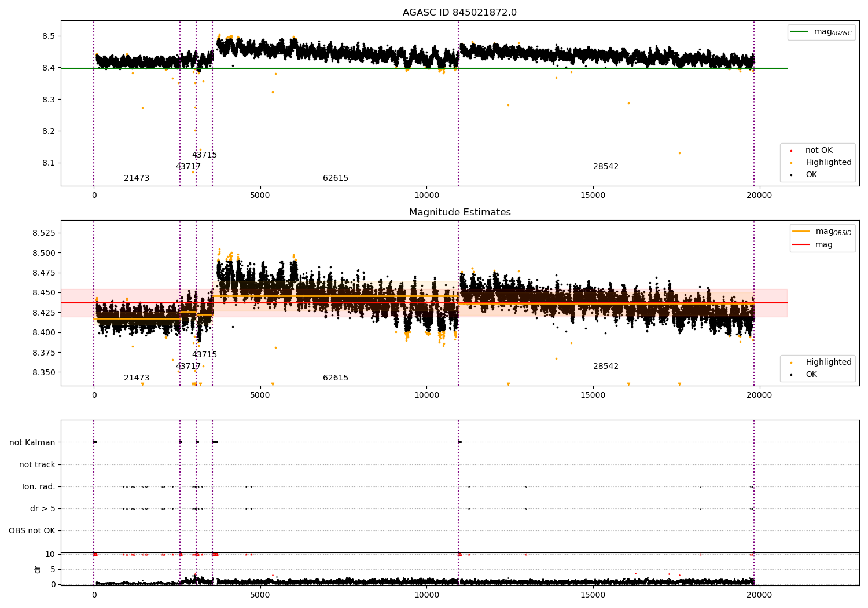868x608 pixels.
Task: Click obsid label 62615 in Magnitude Estimates panel
Action: click(x=336, y=378)
